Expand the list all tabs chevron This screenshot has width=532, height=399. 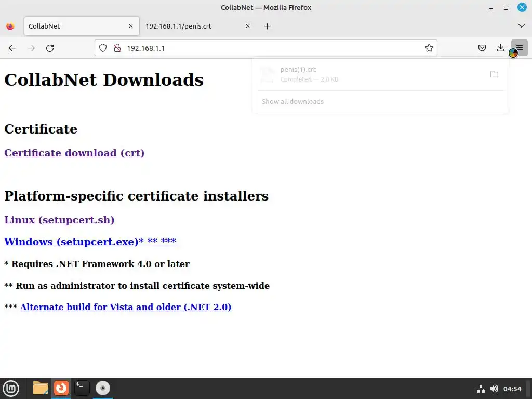[522, 26]
